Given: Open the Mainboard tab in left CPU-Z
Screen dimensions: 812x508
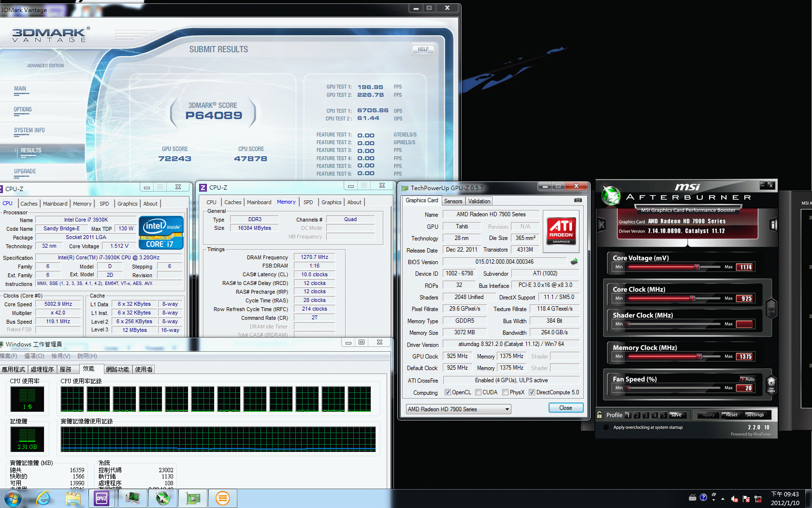Looking at the screenshot, I should [x=55, y=204].
